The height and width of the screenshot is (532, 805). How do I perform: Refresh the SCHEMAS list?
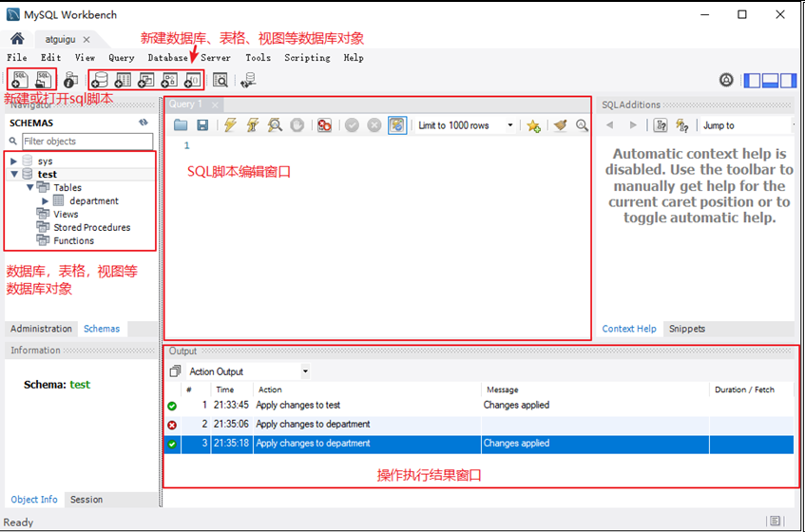point(144,123)
